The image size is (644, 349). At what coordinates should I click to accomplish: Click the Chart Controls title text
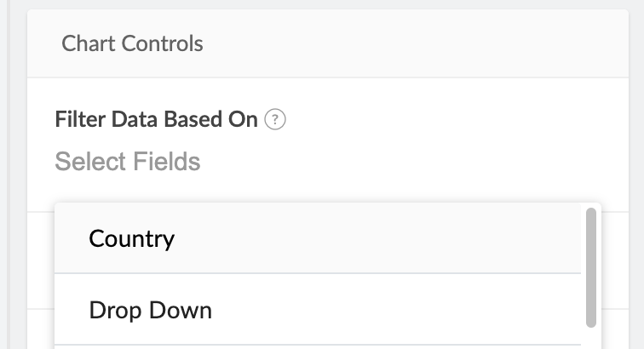pos(132,43)
